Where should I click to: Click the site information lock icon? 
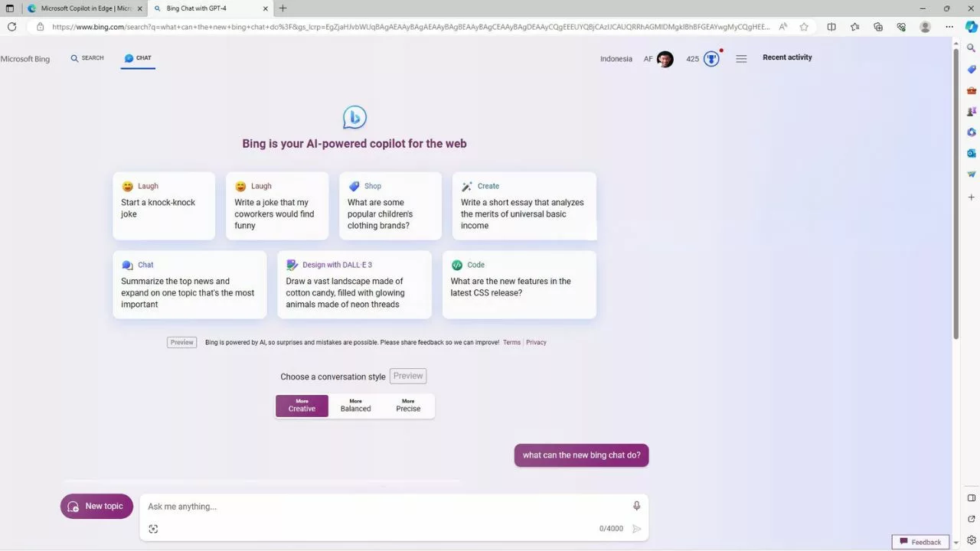(x=41, y=27)
